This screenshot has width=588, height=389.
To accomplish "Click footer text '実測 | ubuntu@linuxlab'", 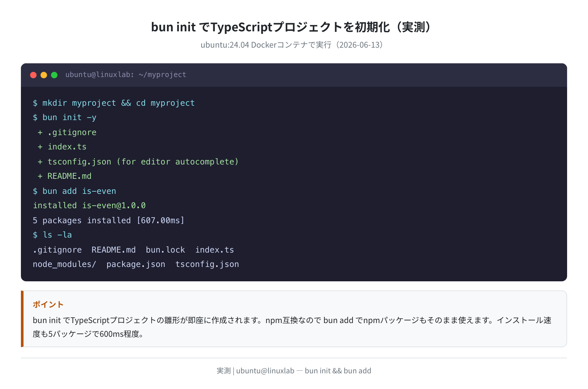I will 255,371.
